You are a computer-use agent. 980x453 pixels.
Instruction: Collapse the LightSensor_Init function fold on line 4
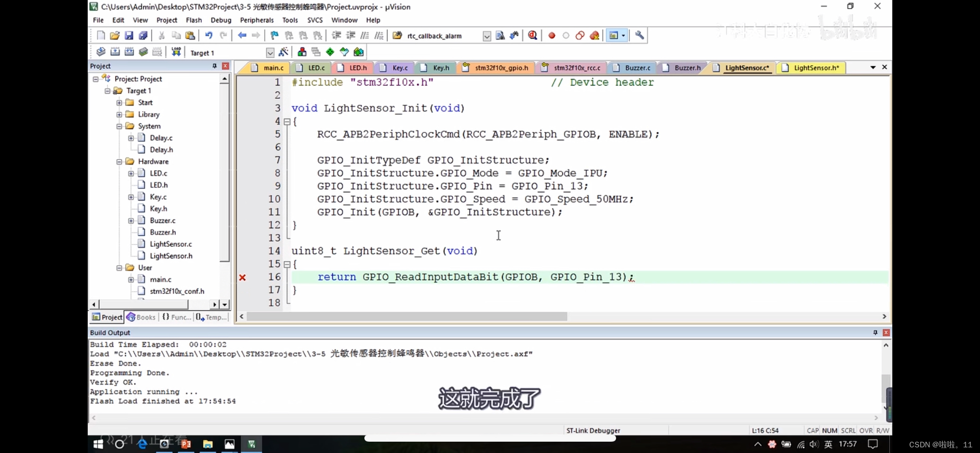click(x=287, y=122)
